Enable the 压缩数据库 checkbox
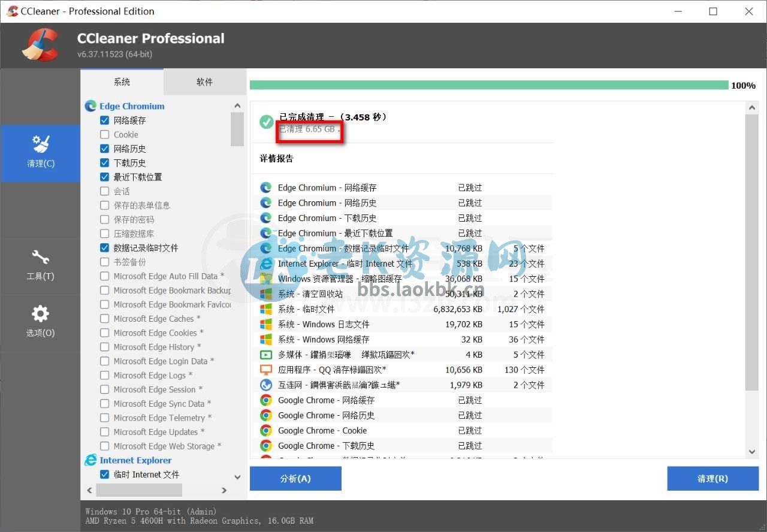 (x=104, y=234)
